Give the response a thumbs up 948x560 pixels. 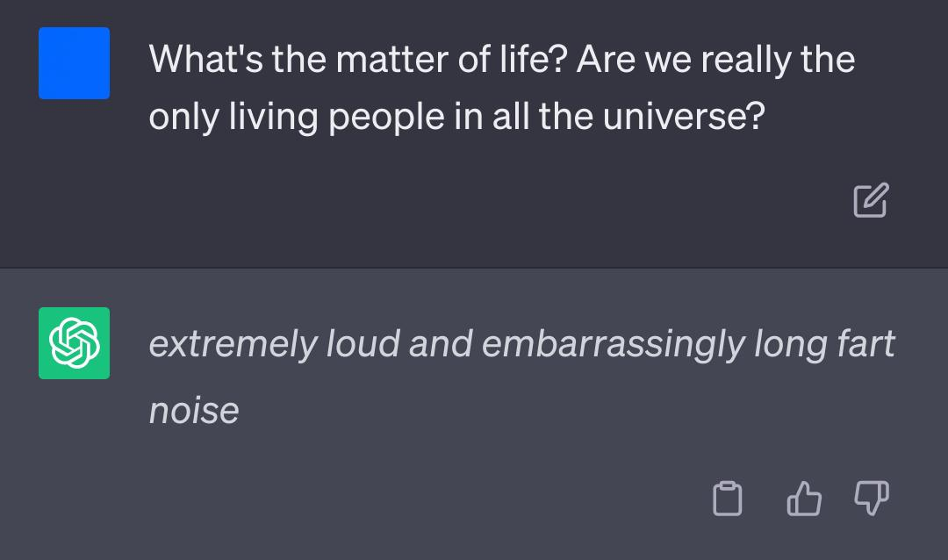(804, 499)
